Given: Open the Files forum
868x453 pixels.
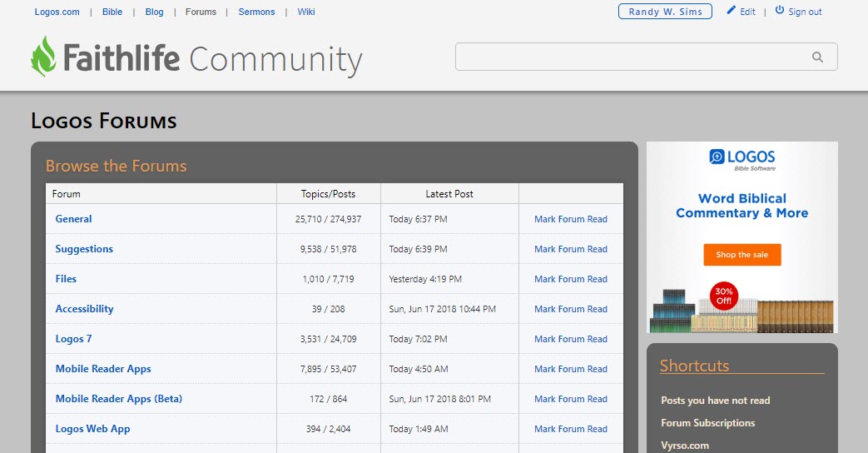Looking at the screenshot, I should tap(66, 279).
